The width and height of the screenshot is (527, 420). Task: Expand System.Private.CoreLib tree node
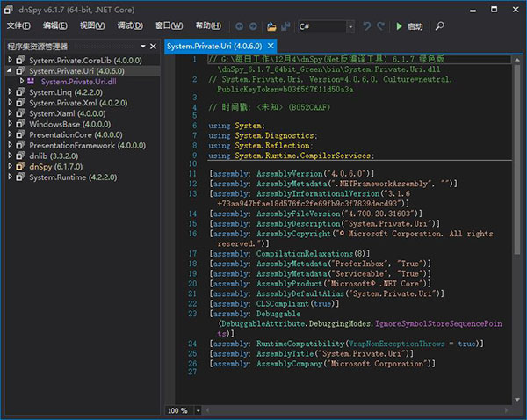pos(10,60)
